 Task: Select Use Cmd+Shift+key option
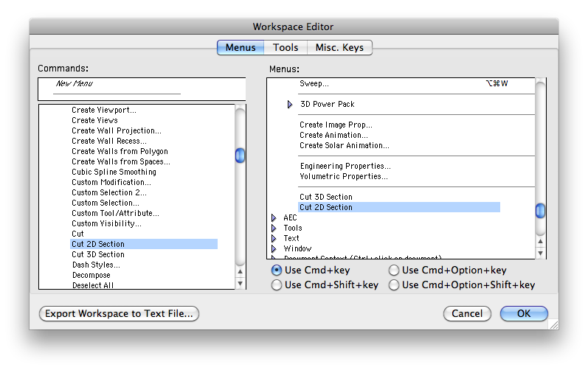point(277,285)
